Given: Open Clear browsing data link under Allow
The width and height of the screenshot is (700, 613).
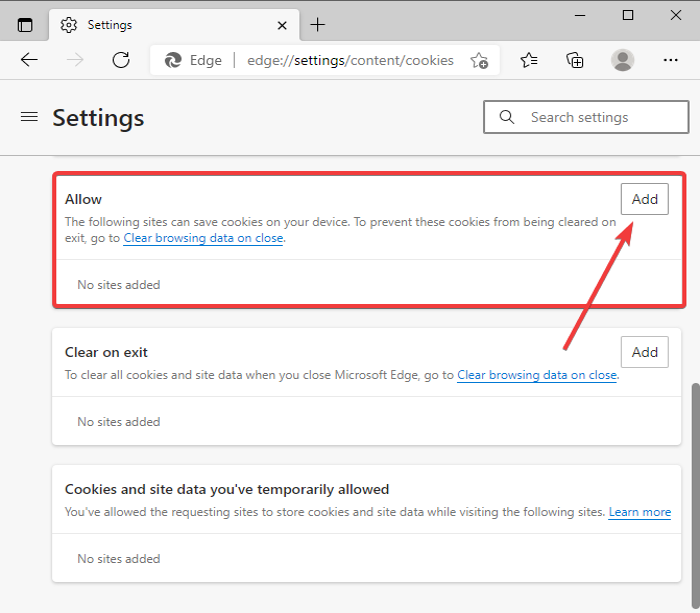Looking at the screenshot, I should (x=203, y=239).
